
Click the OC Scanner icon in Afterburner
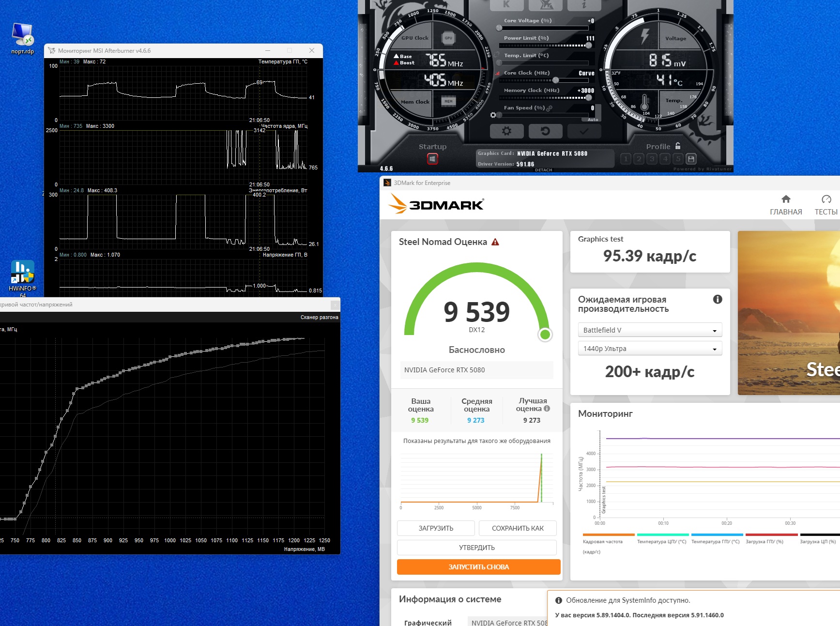pyautogui.click(x=545, y=4)
